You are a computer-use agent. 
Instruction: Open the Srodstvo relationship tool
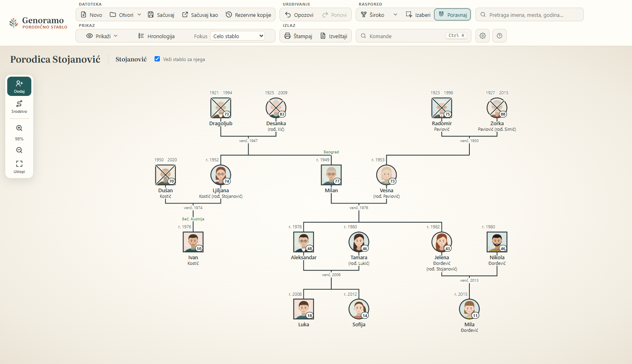point(19,107)
